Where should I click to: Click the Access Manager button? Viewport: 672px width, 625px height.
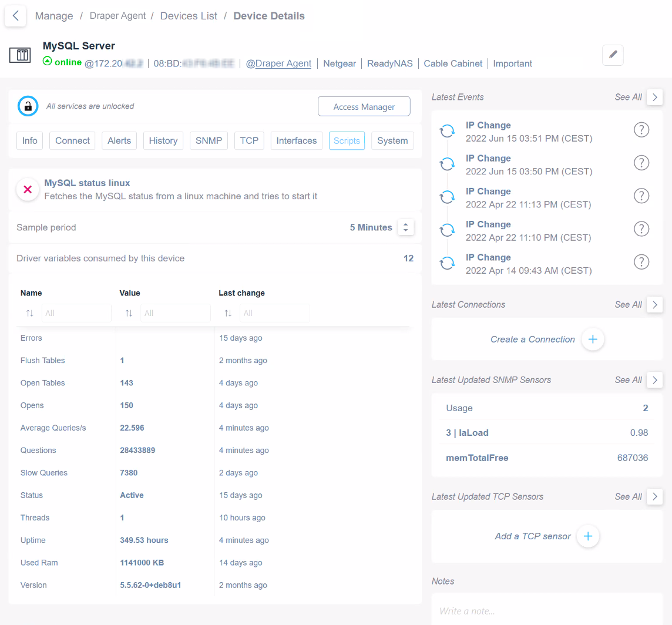tap(364, 106)
